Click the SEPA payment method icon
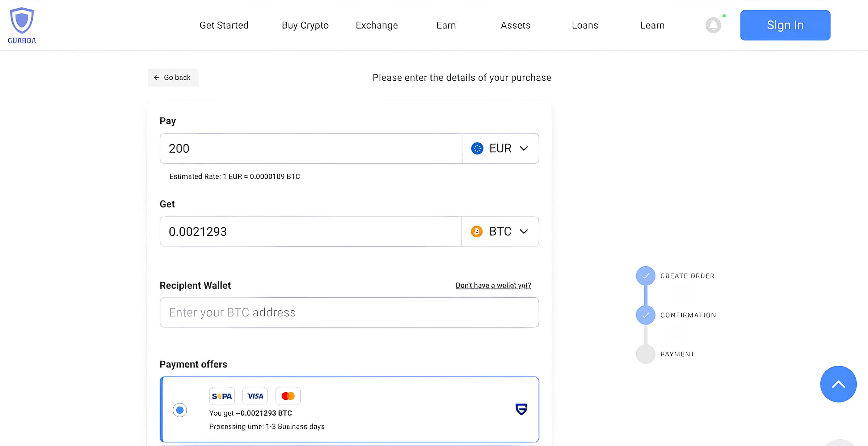 click(222, 396)
